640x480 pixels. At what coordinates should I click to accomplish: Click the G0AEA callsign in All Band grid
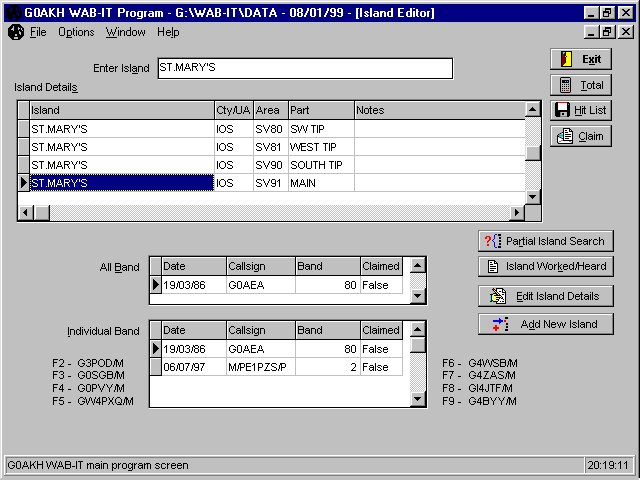coord(261,285)
